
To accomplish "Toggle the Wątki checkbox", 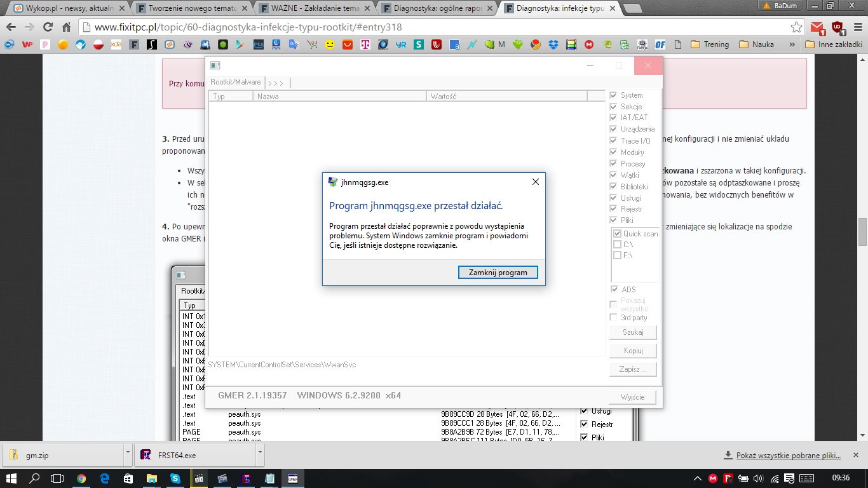I will pos(613,175).
